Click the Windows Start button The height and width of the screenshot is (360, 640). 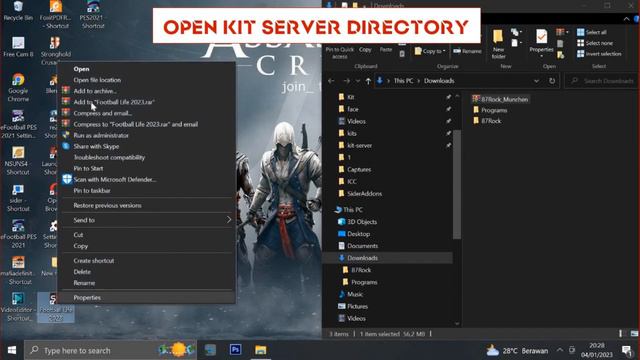click(x=12, y=350)
